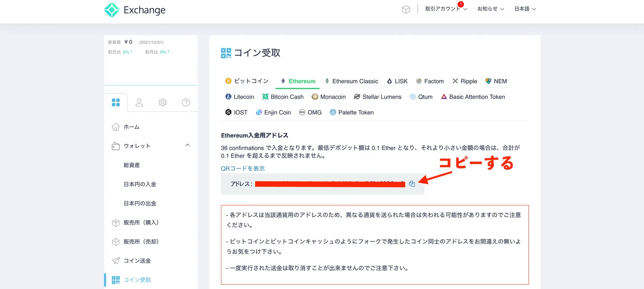Select the Litecoin coin tab
Image resolution: width=644 pixels, height=289 pixels.
tap(239, 97)
